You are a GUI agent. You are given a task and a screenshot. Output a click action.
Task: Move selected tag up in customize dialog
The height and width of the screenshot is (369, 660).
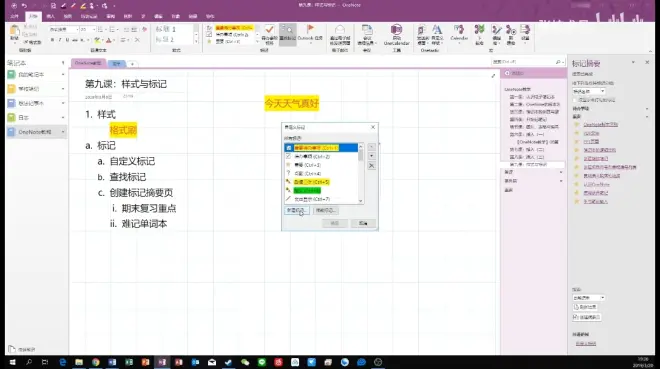[x=371, y=147]
